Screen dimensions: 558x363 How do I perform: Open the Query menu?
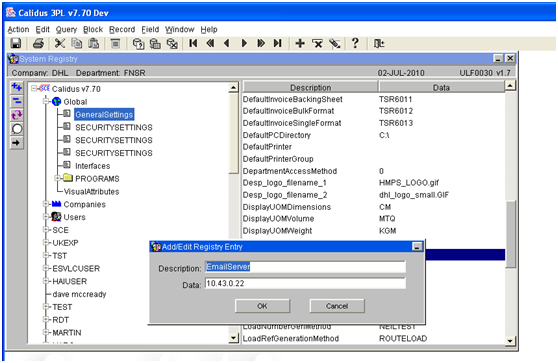[x=66, y=30]
